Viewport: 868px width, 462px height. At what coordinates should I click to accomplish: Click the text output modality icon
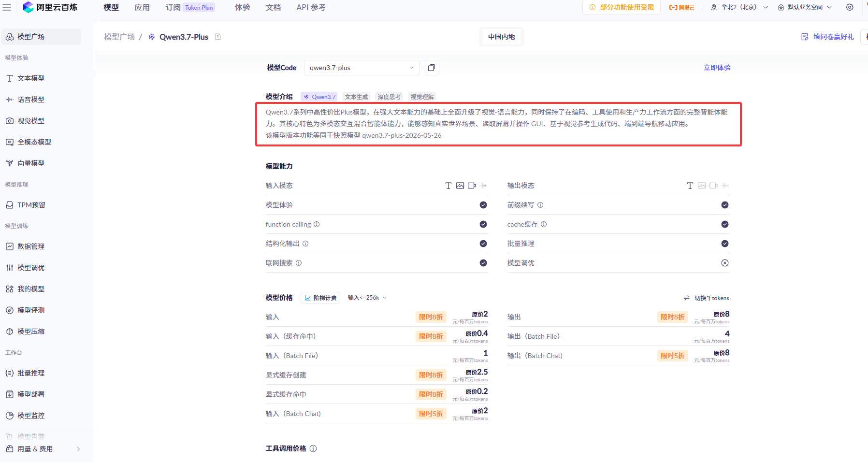point(690,186)
